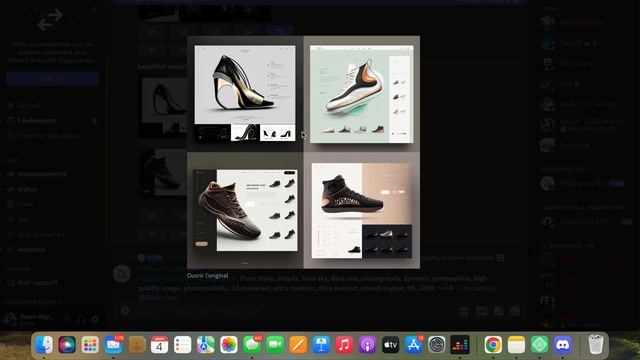
Task: Open 'Accueil' in the Discord sidebar
Action: point(29,105)
